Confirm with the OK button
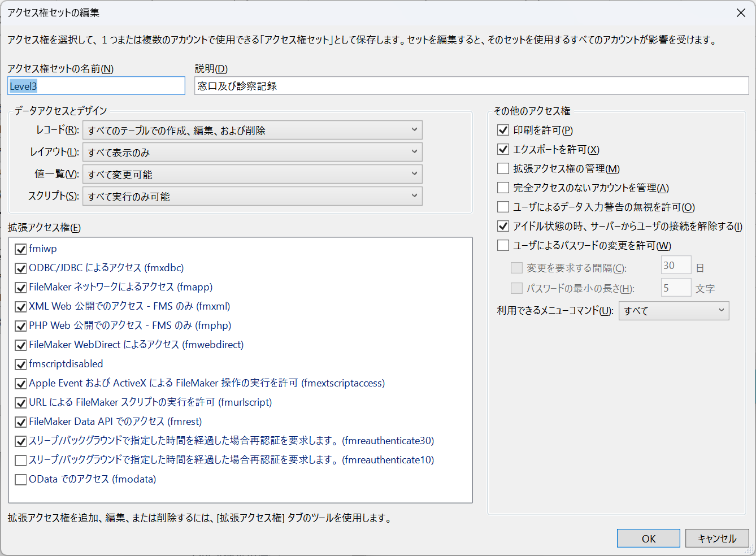Screen dimensions: 756x556 649,538
